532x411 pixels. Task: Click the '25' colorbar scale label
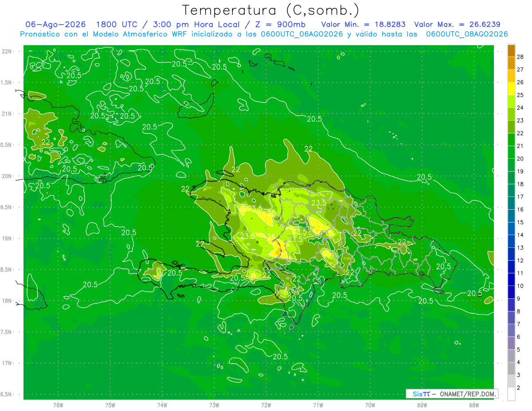(x=520, y=95)
